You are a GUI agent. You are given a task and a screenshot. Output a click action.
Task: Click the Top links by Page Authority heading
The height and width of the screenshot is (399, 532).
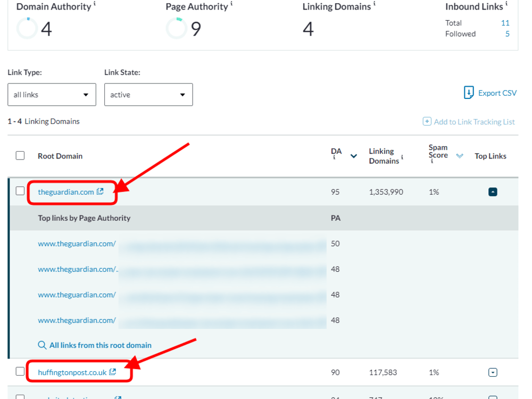coord(84,218)
